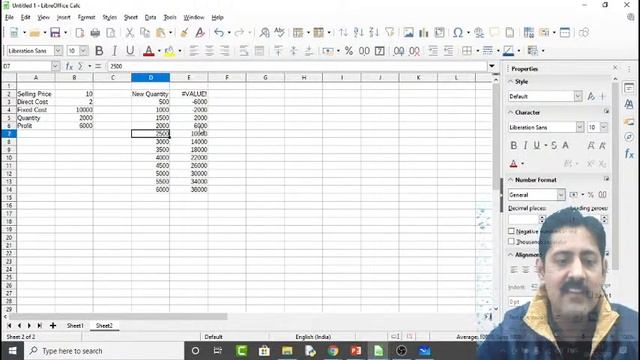The width and height of the screenshot is (640, 360).
Task: Click the Sort Ascending icon
Action: [x=359, y=33]
